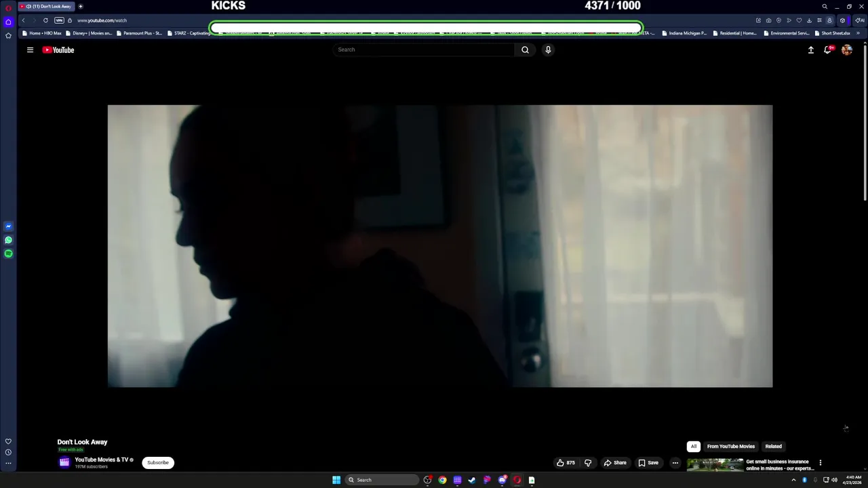Open the Residential | Home... bookmark

734,33
